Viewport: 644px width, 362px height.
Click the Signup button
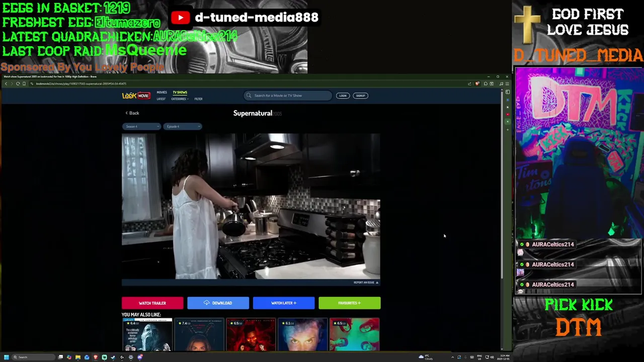(x=360, y=96)
